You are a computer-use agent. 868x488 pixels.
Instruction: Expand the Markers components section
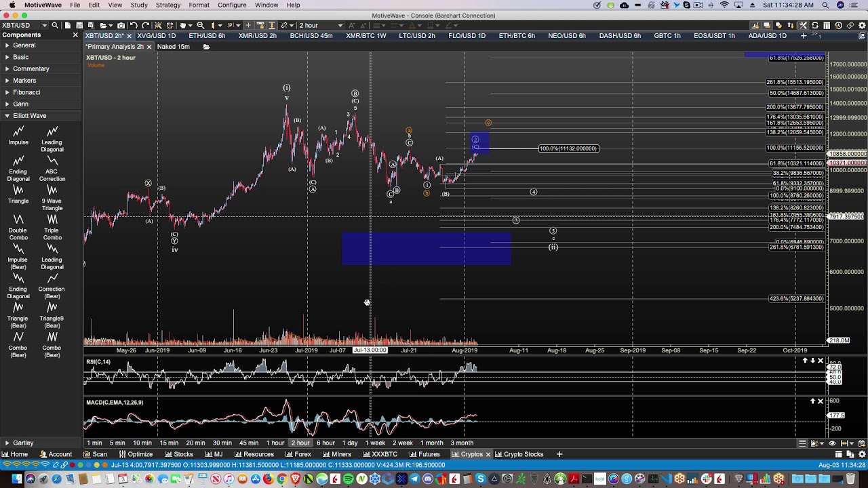pos(41,81)
